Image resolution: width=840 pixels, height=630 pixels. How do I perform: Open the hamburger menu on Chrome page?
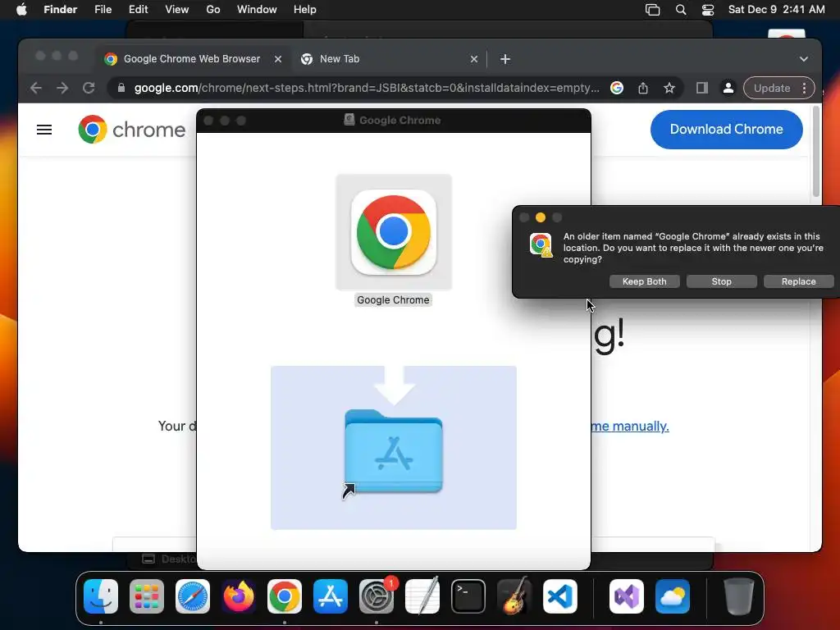click(44, 130)
